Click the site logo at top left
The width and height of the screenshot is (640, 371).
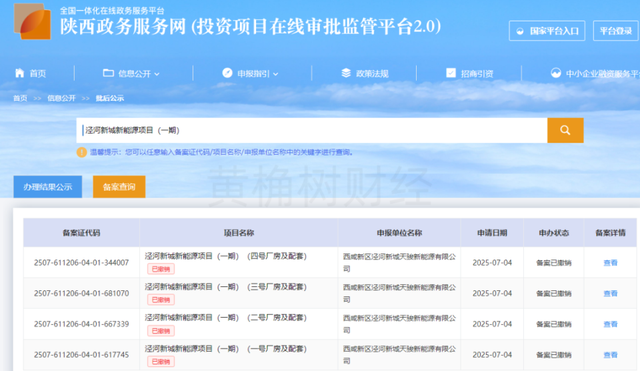33,21
